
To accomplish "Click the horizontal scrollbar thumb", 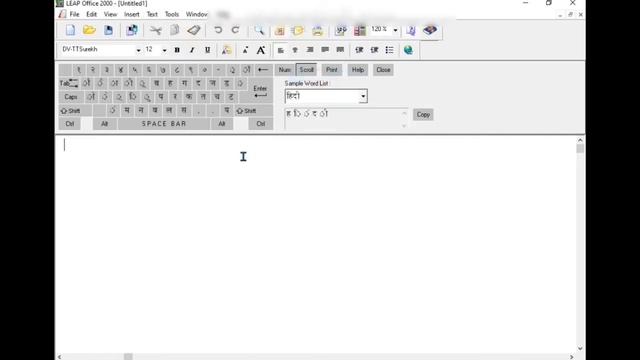I will [x=128, y=357].
